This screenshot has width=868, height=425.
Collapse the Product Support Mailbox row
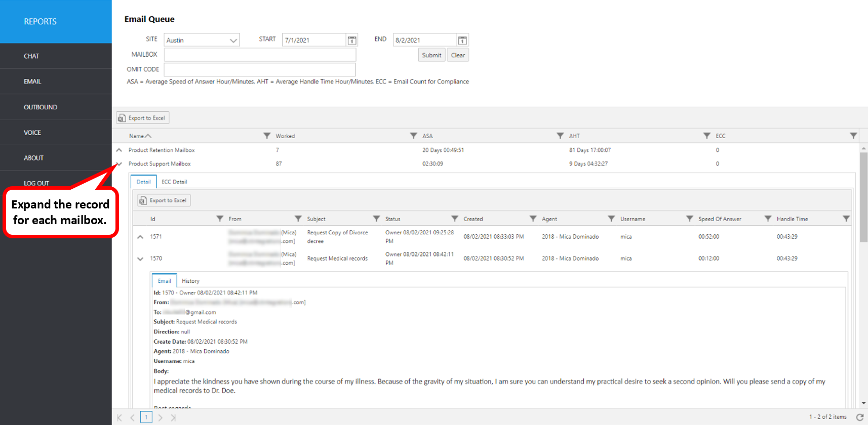coord(119,164)
